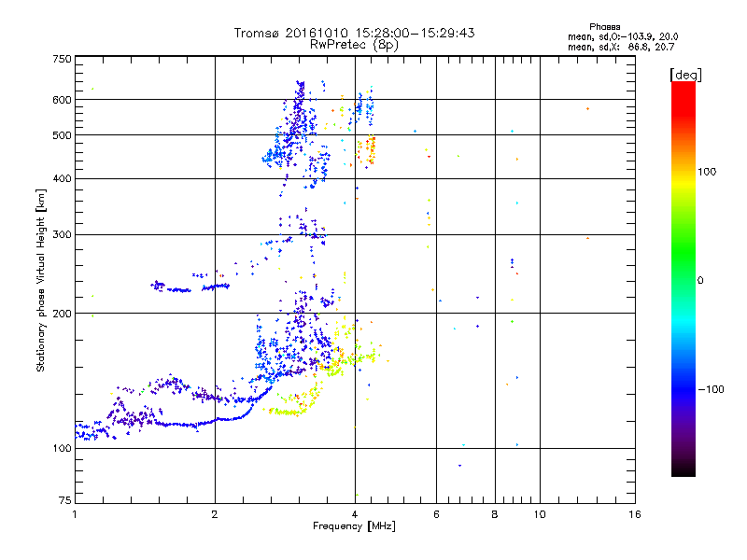Click the 'mean, sd,O:-103.9, 20.0' statistics line

click(623, 36)
